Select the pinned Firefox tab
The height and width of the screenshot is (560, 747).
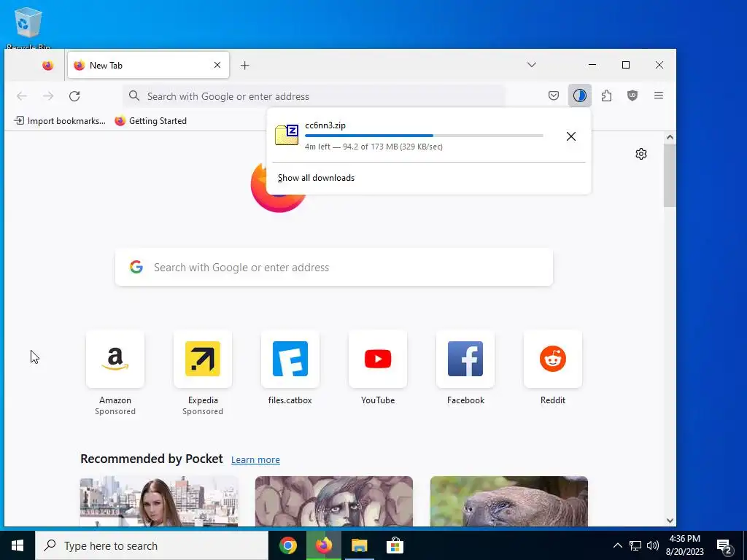(47, 65)
